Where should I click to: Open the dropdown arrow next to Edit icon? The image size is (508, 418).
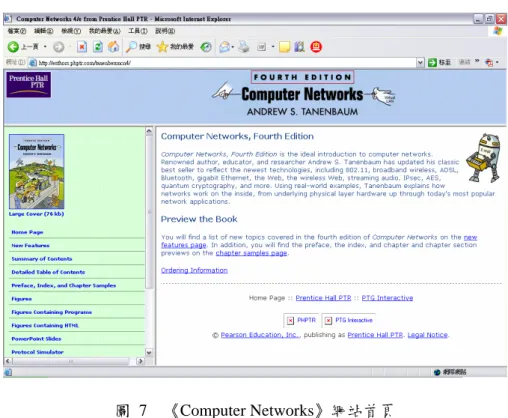273,47
